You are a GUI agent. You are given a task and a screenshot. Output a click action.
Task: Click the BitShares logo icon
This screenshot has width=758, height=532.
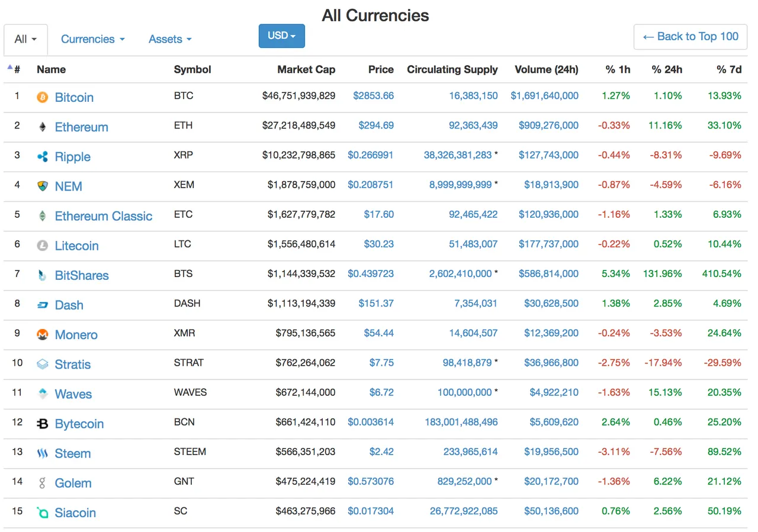[x=42, y=275]
